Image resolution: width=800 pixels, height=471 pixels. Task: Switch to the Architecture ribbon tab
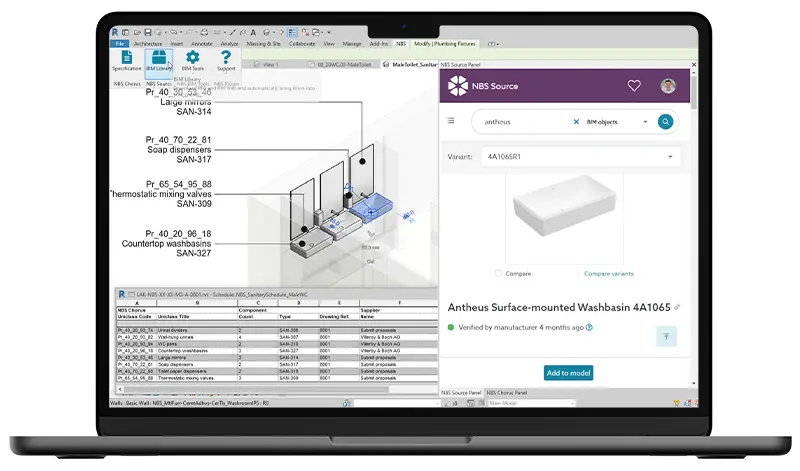[148, 44]
